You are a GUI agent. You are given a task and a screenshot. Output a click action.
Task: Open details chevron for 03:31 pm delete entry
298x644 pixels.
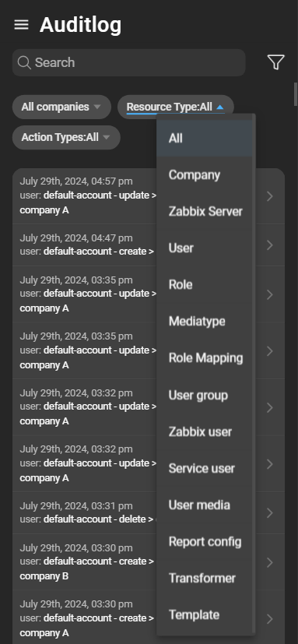270,513
